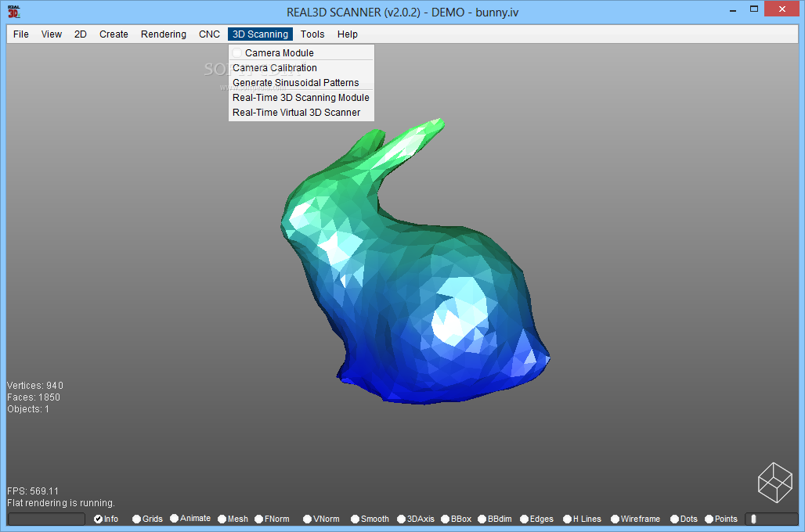Click the Vertices: 940 readout

(x=35, y=386)
